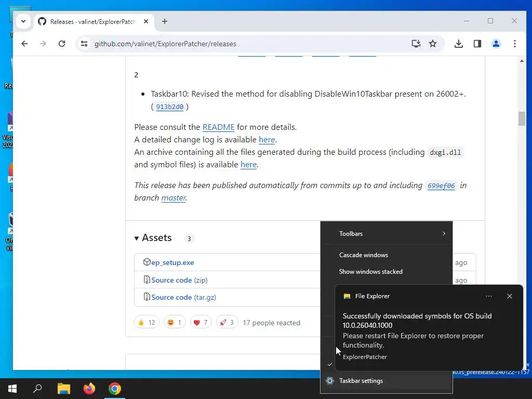Click the rocket reaction 3
Screen dimensions: 532x399
click(x=227, y=322)
